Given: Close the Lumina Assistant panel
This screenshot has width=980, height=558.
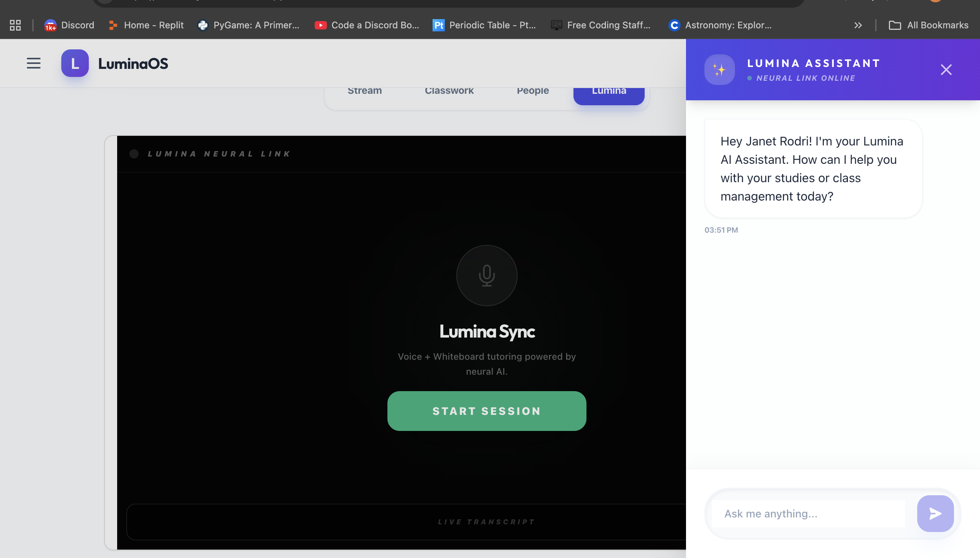Looking at the screenshot, I should pos(946,70).
